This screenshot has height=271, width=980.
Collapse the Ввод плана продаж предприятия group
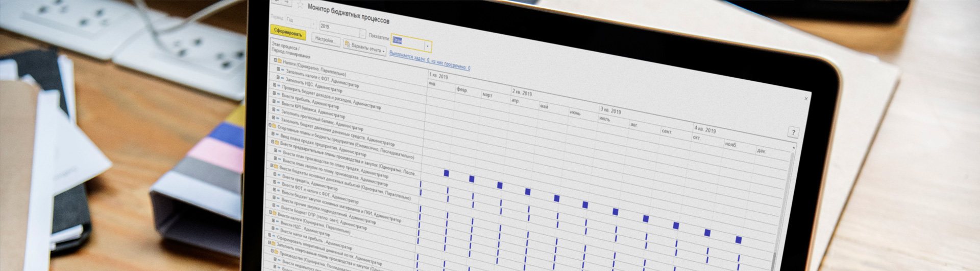point(273,142)
